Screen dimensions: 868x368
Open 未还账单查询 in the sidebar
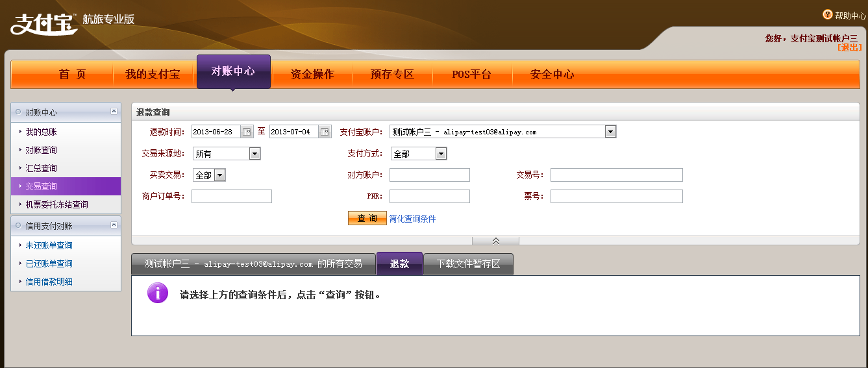pos(49,245)
